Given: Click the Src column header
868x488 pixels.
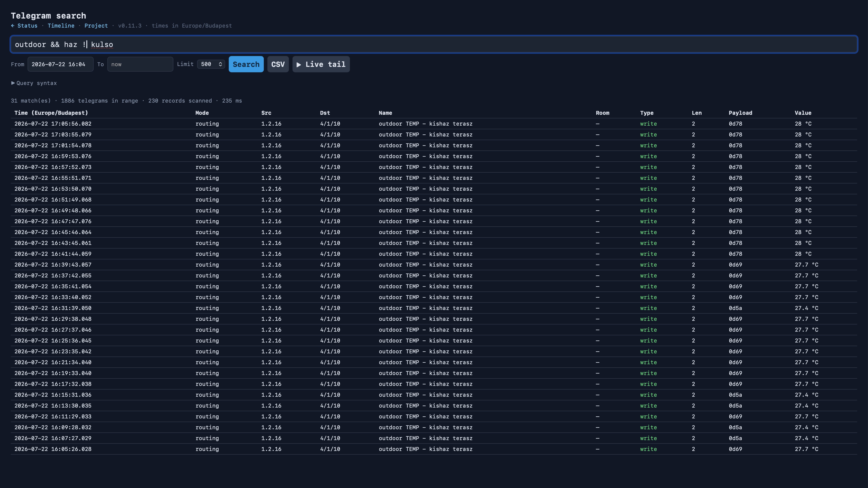Looking at the screenshot, I should tap(266, 113).
